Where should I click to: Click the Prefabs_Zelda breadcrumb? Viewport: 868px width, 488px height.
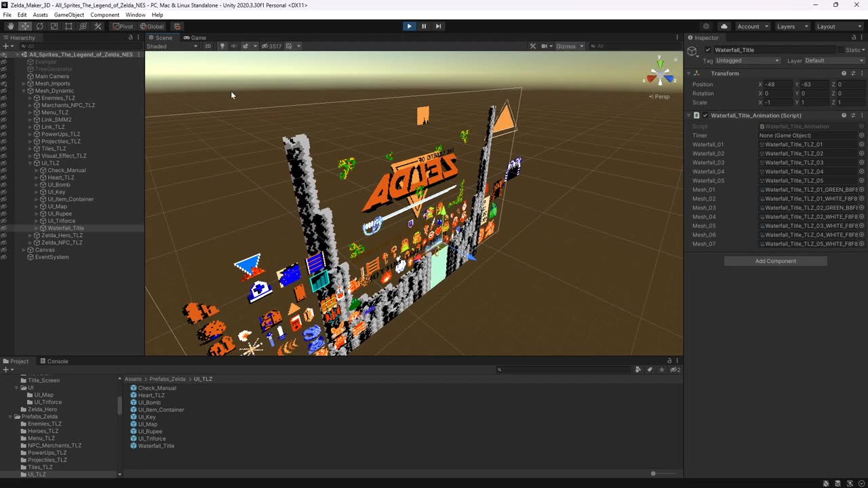pos(167,379)
